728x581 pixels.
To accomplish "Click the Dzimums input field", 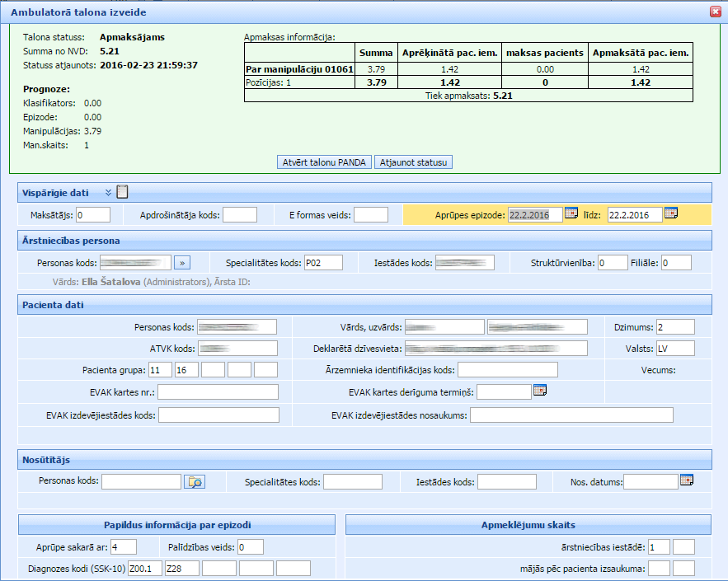I will (x=675, y=326).
